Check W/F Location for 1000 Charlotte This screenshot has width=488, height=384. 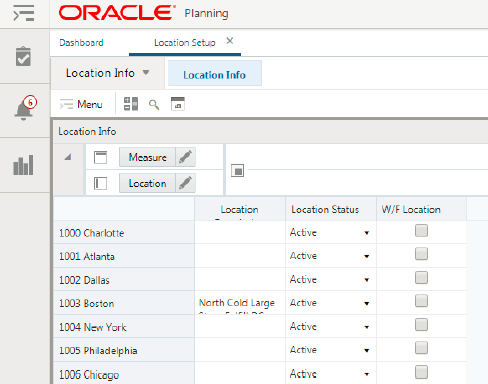click(x=421, y=231)
